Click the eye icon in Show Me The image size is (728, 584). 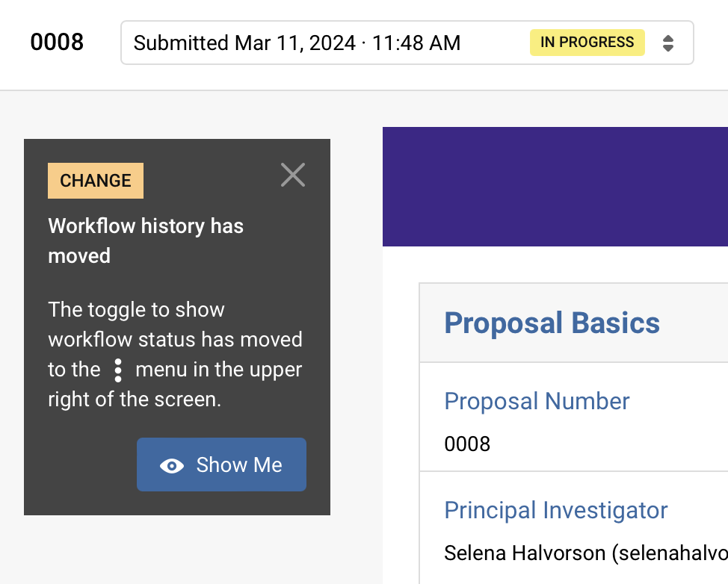(172, 465)
